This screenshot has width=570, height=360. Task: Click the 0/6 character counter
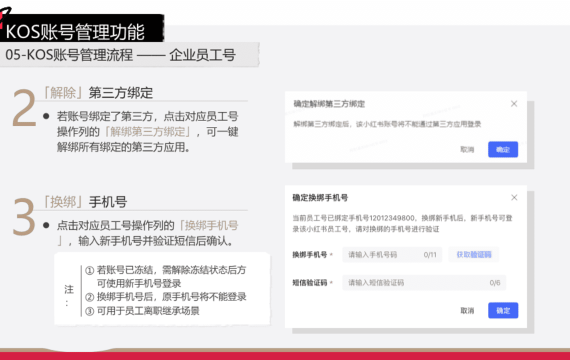(495, 283)
